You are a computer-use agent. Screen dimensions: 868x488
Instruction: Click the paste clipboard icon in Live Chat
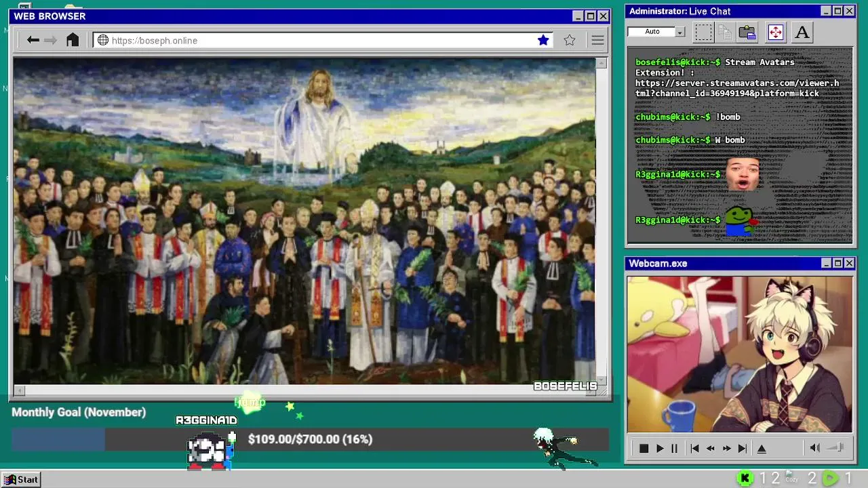click(x=747, y=32)
